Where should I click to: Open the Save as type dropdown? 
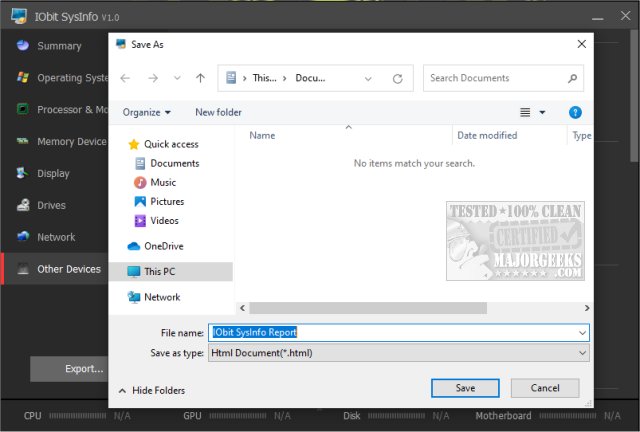pyautogui.click(x=399, y=353)
